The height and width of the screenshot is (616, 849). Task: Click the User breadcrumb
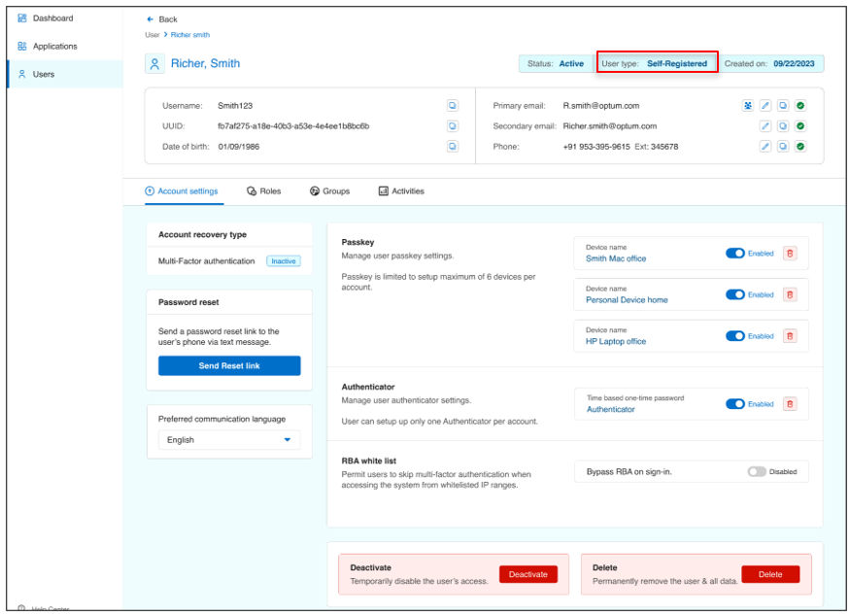coord(153,35)
